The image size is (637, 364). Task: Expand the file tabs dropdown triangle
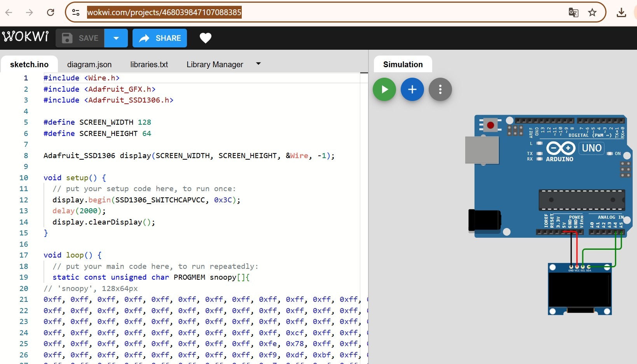point(258,63)
